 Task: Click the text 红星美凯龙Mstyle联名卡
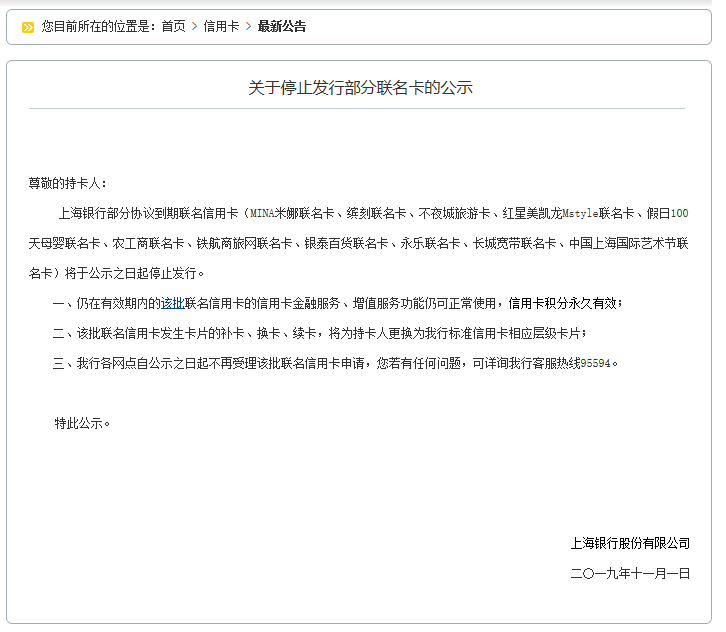pos(568,213)
